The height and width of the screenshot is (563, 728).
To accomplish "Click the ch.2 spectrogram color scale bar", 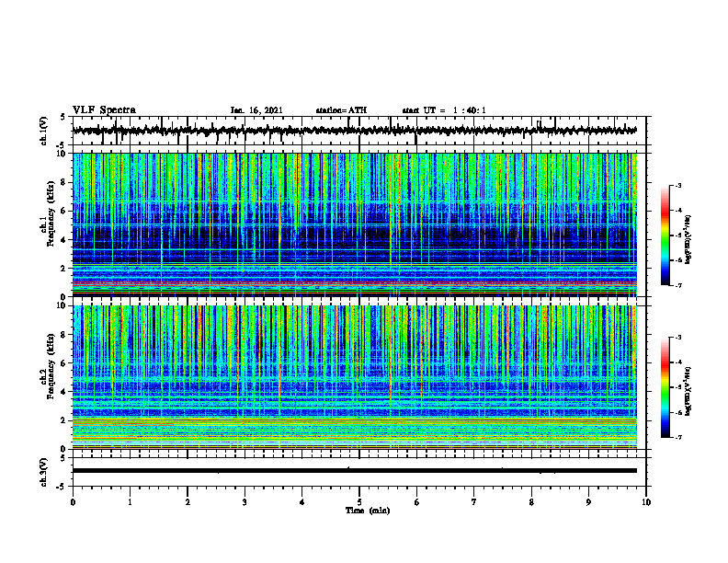I will tap(665, 387).
